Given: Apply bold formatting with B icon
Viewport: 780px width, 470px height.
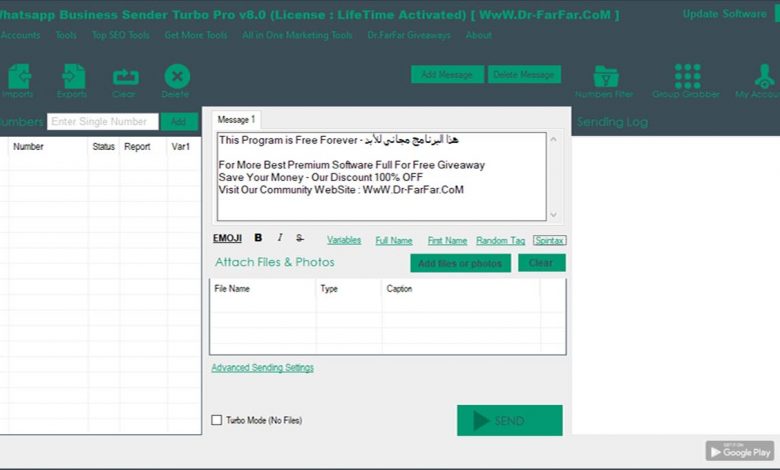Looking at the screenshot, I should coord(258,238).
